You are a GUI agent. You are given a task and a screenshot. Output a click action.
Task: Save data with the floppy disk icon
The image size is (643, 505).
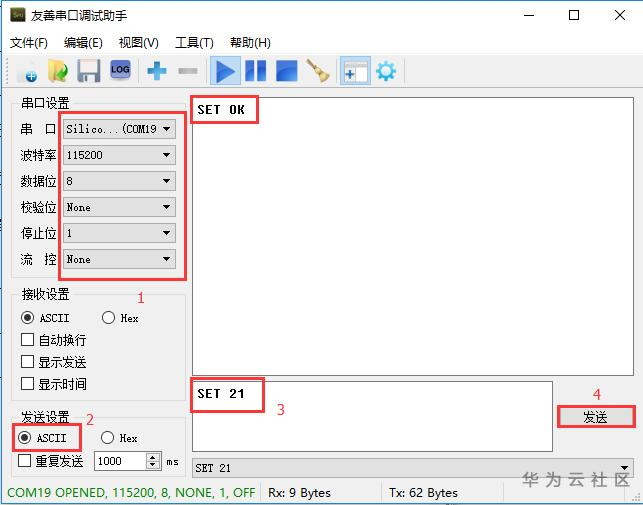pos(89,71)
